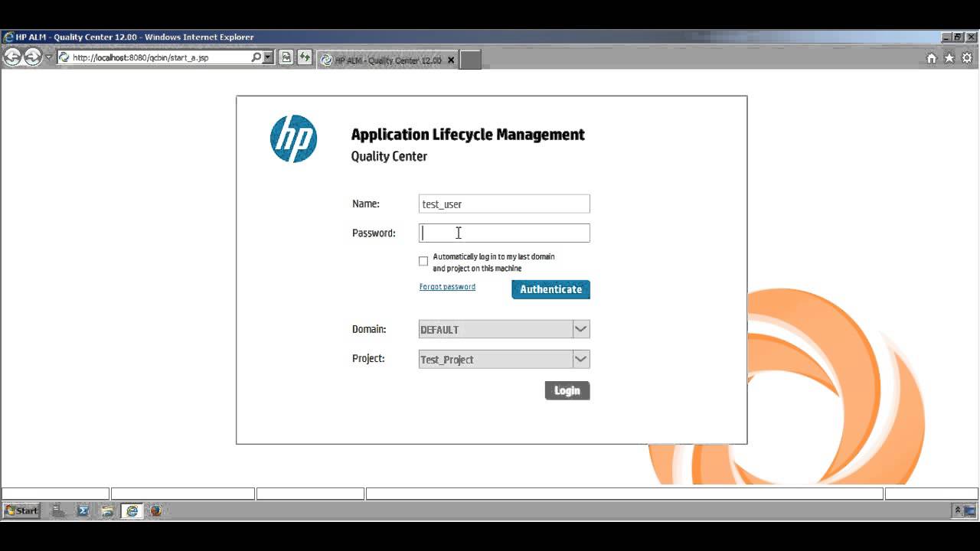Click the network icon in system tray
980x551 pixels.
tap(970, 510)
